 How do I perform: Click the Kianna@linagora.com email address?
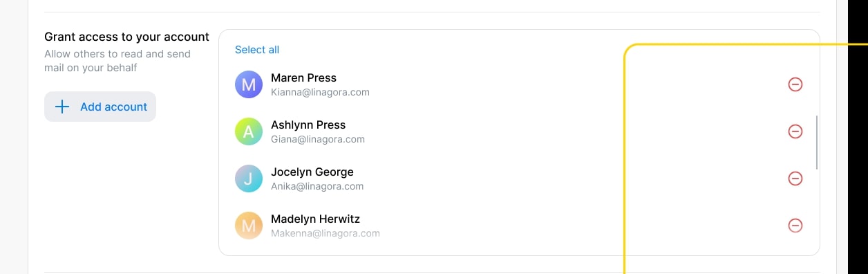coord(320,92)
